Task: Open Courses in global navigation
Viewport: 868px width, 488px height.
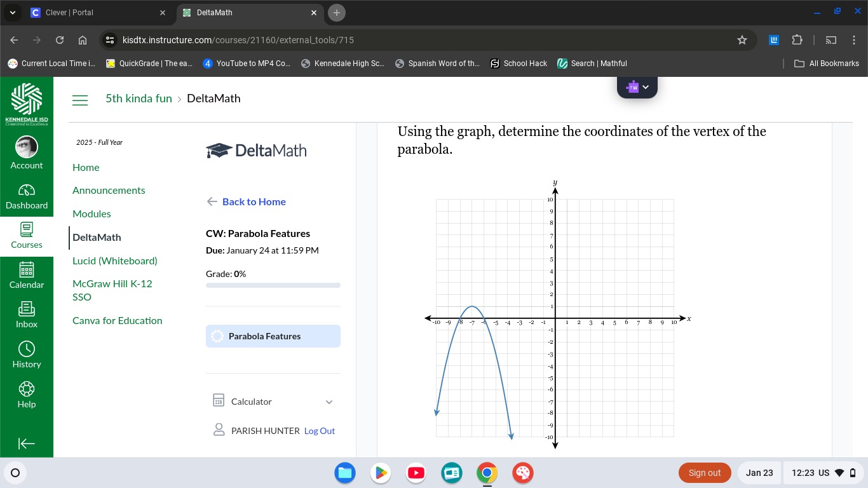Action: [27, 236]
